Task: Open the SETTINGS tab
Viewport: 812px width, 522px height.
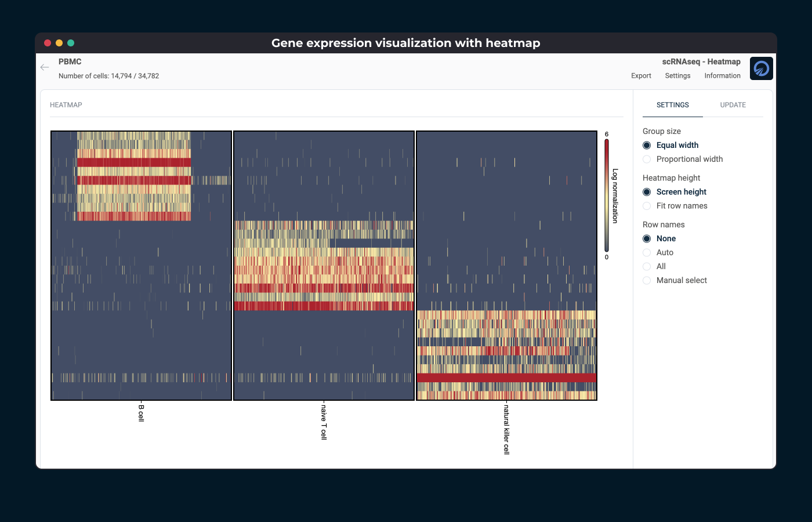Action: pyautogui.click(x=672, y=105)
